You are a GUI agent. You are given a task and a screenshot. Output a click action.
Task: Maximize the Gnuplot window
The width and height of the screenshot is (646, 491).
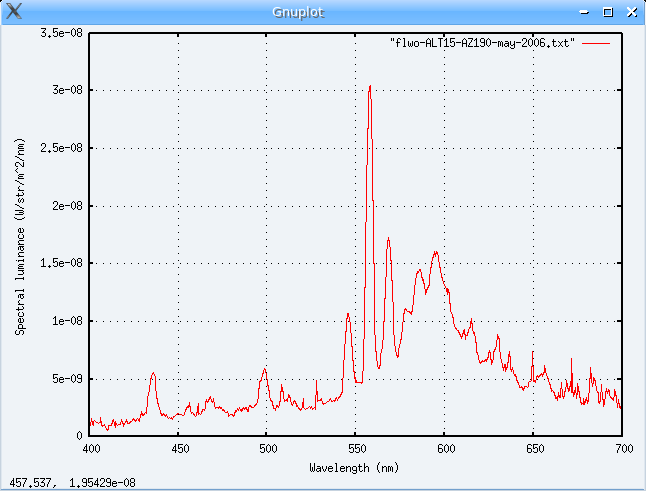(x=608, y=12)
